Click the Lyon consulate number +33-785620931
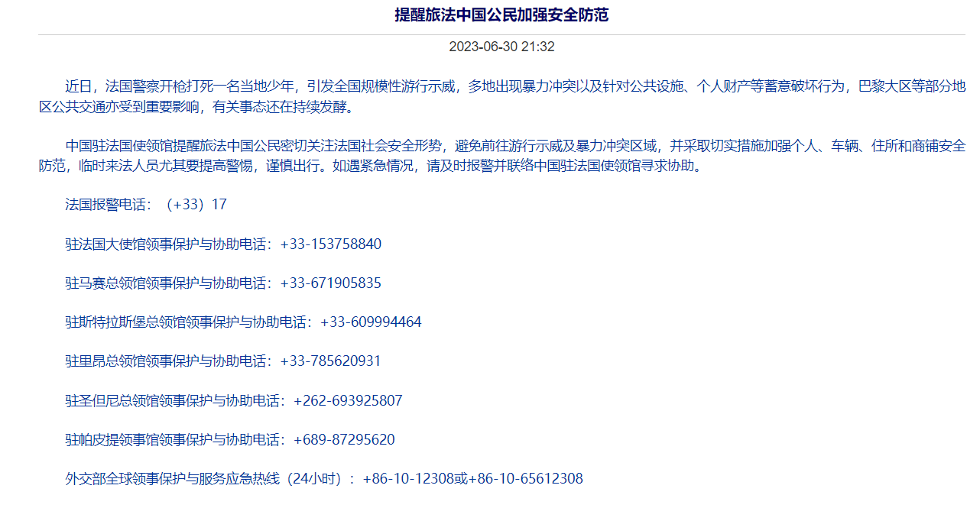The image size is (980, 508). (331, 361)
